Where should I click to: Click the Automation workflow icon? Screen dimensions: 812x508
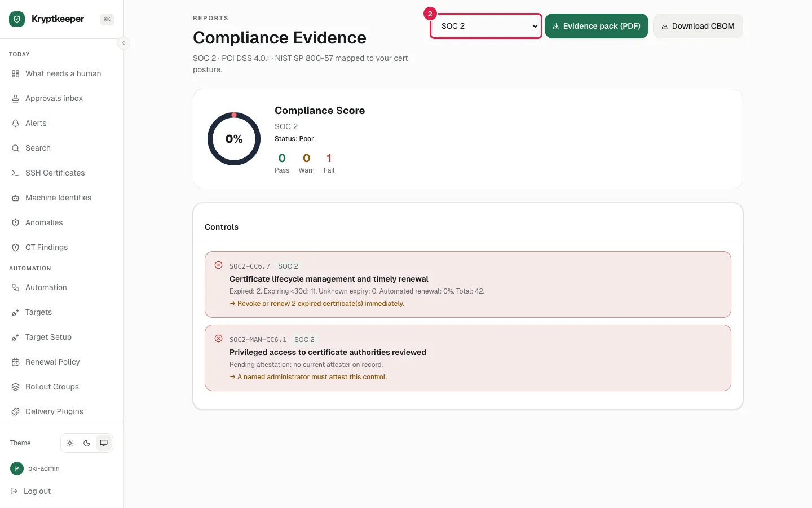pos(15,287)
